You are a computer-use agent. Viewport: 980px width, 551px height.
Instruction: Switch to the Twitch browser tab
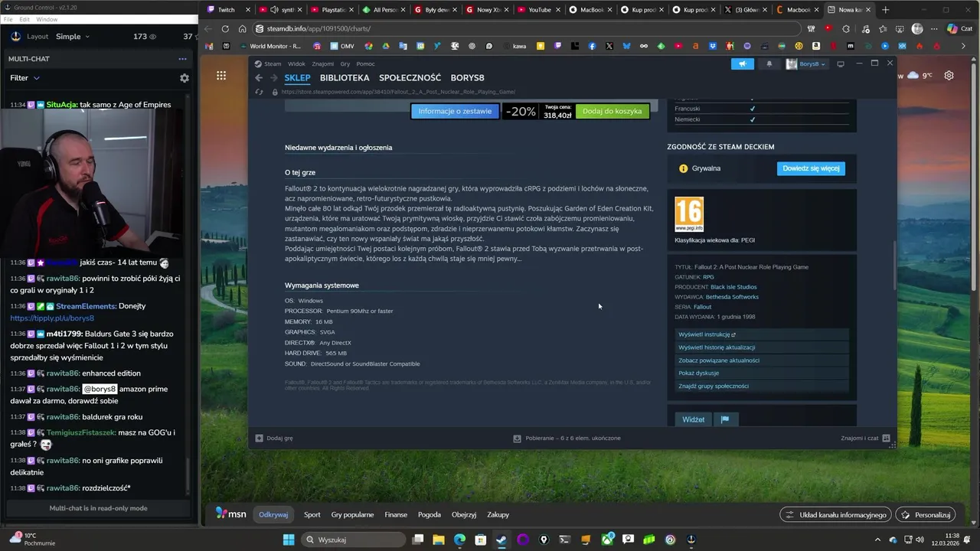point(227,10)
